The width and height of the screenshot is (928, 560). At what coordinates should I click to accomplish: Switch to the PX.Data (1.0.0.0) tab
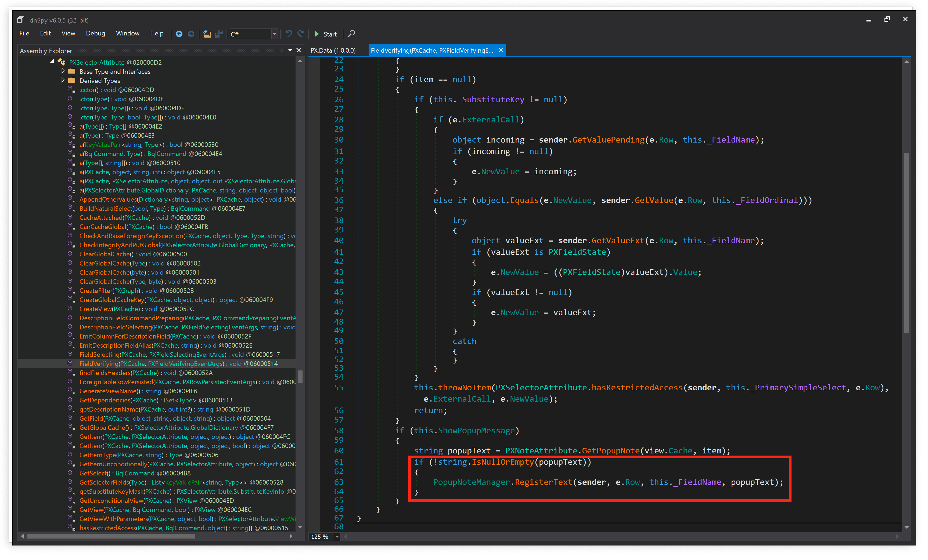(x=333, y=50)
